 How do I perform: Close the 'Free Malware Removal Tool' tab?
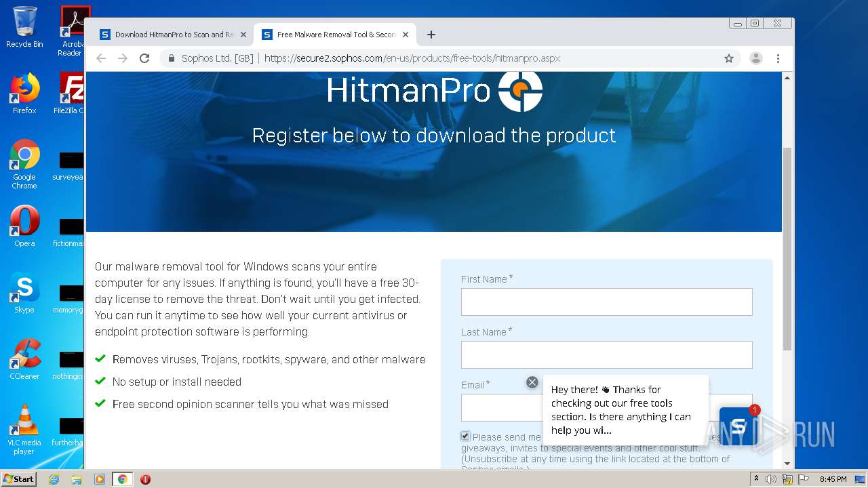[x=406, y=35]
